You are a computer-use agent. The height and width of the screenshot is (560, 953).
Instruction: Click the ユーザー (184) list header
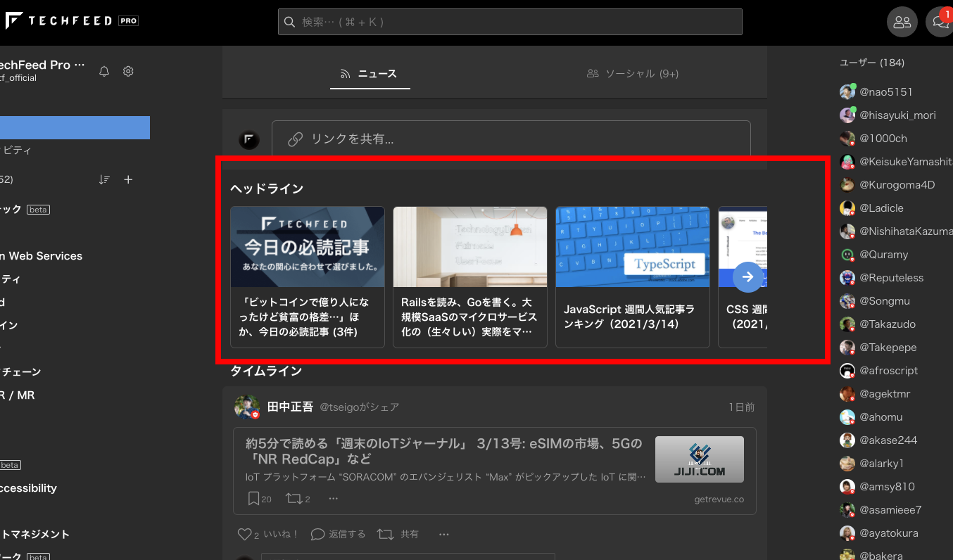(x=872, y=63)
